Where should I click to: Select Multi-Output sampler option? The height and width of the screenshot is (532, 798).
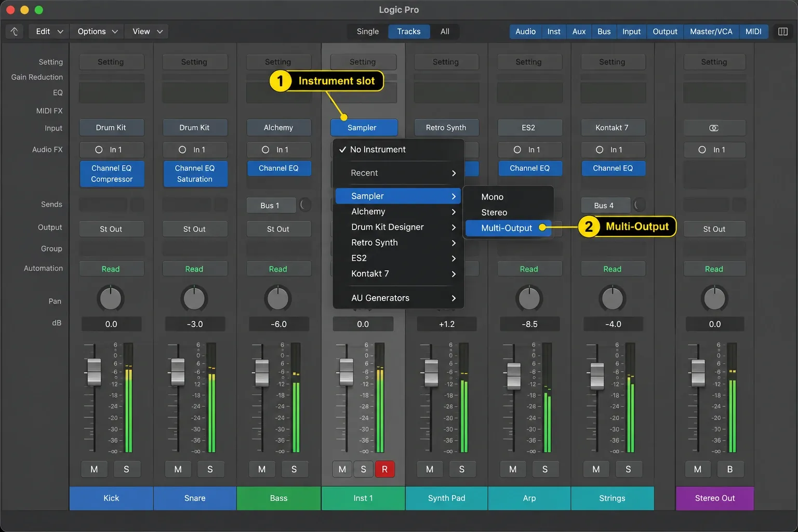tap(508, 228)
